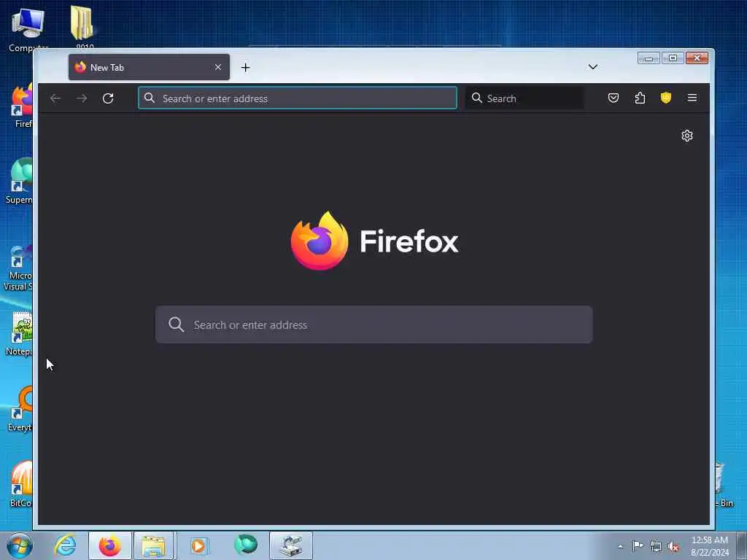The image size is (747, 560).
Task: Close the New Tab tab
Action: tap(217, 67)
